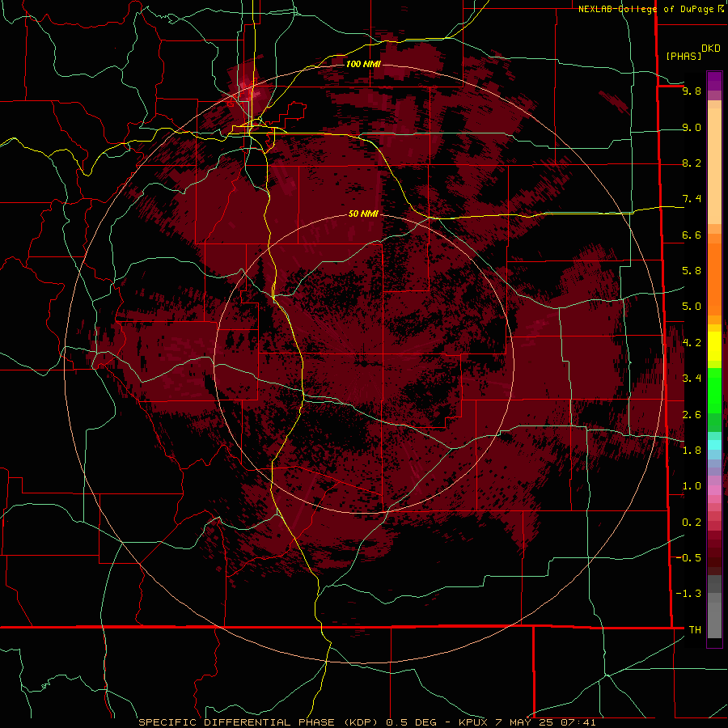Click the TH threshold label
The width and height of the screenshot is (728, 728).
(x=695, y=630)
